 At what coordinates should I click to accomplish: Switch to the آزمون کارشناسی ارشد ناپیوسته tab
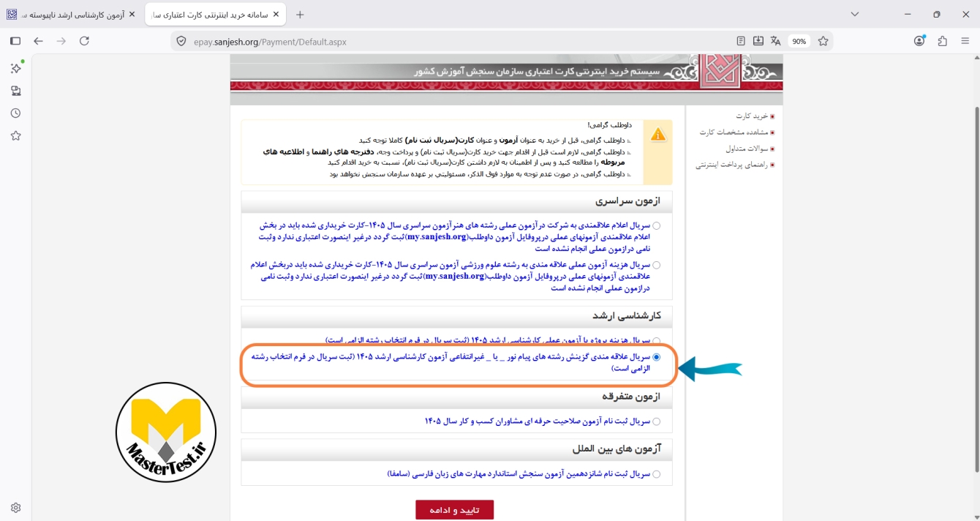(x=72, y=15)
